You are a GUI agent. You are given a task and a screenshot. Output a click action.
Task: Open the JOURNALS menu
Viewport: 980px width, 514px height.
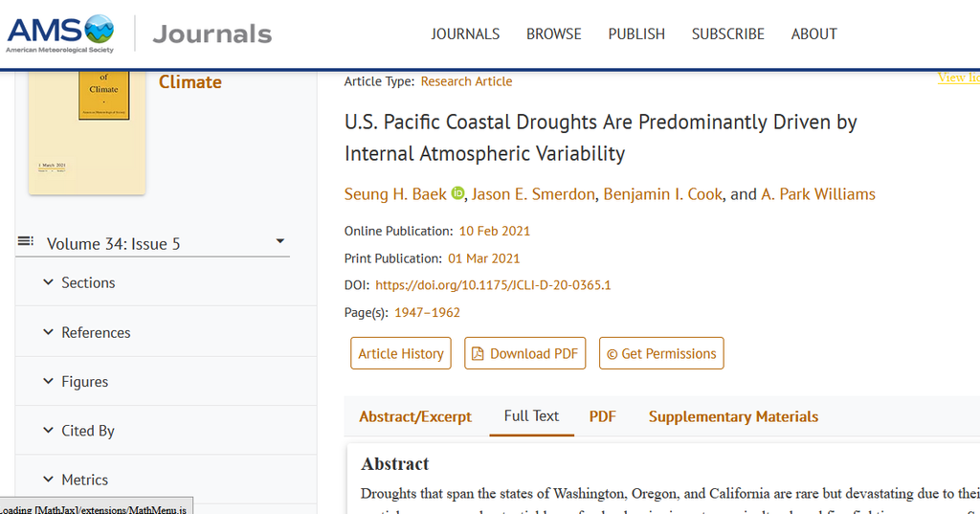[x=465, y=34]
